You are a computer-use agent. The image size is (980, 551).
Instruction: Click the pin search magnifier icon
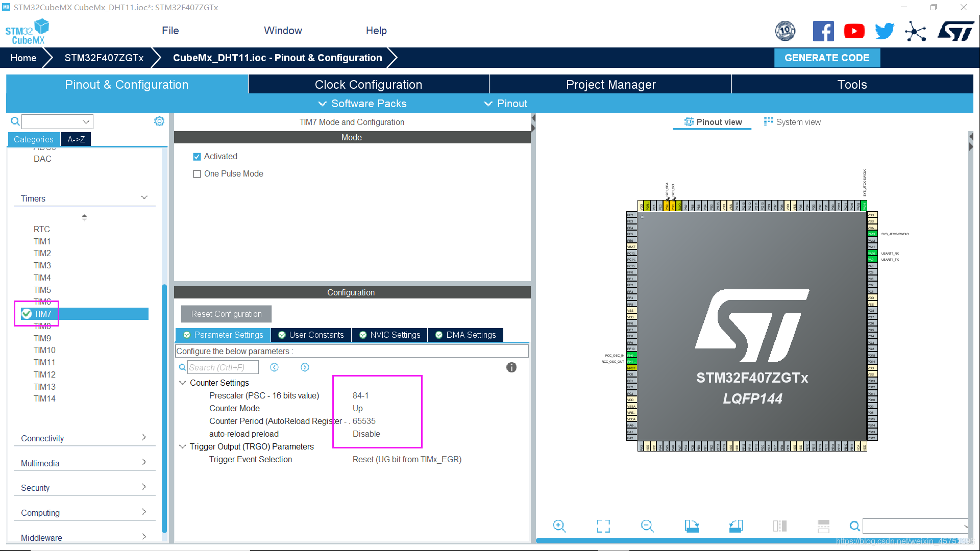coord(854,526)
